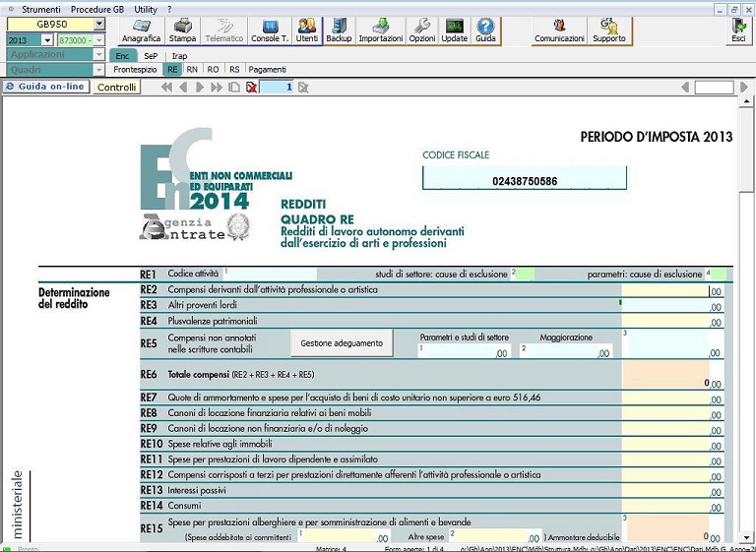756x552 pixels.
Task: Click the Codice Fiscale field
Action: [x=525, y=178]
